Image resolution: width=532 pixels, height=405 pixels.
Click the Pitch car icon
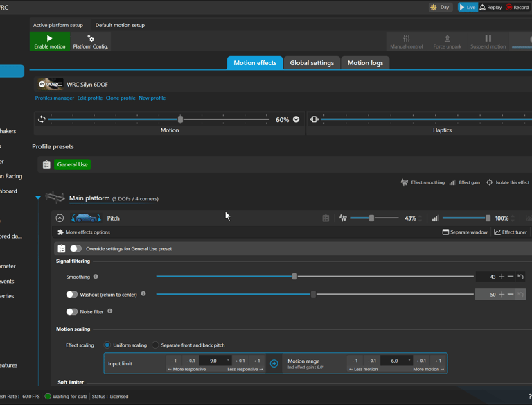point(86,218)
